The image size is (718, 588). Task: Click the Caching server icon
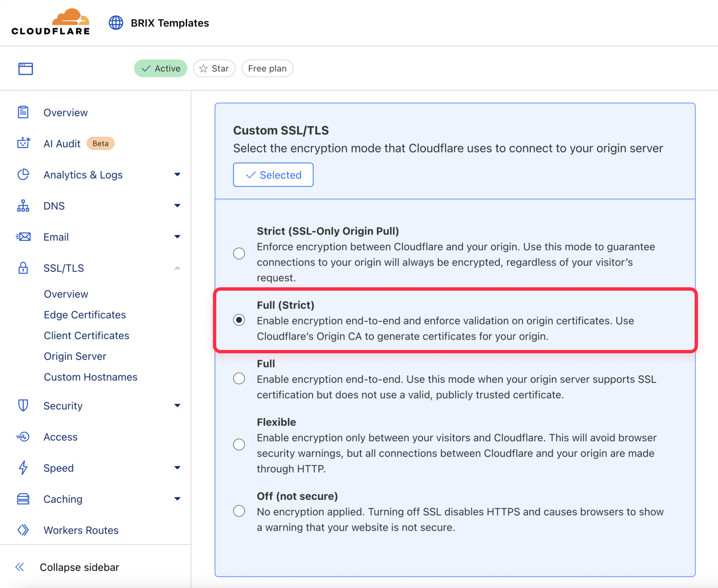pyautogui.click(x=23, y=499)
